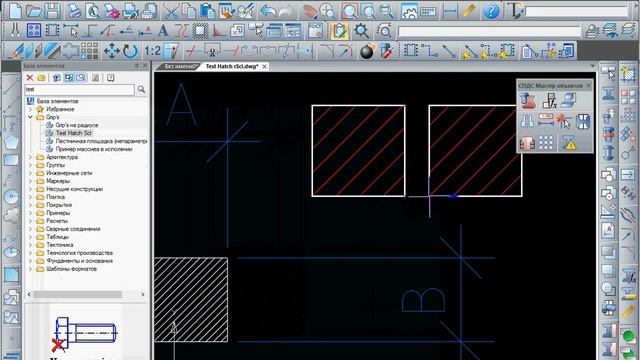Click the black bomb Explode icon
Viewport: 640px width, 360px height.
[x=367, y=51]
